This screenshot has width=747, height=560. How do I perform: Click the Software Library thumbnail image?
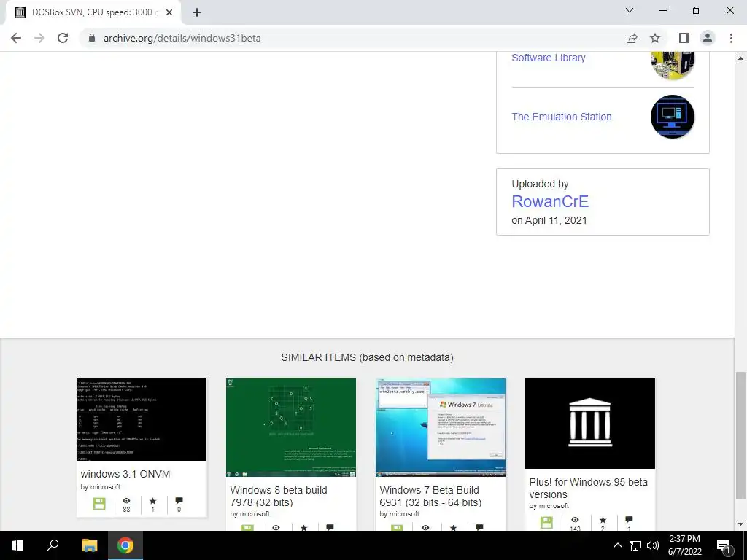click(x=672, y=65)
